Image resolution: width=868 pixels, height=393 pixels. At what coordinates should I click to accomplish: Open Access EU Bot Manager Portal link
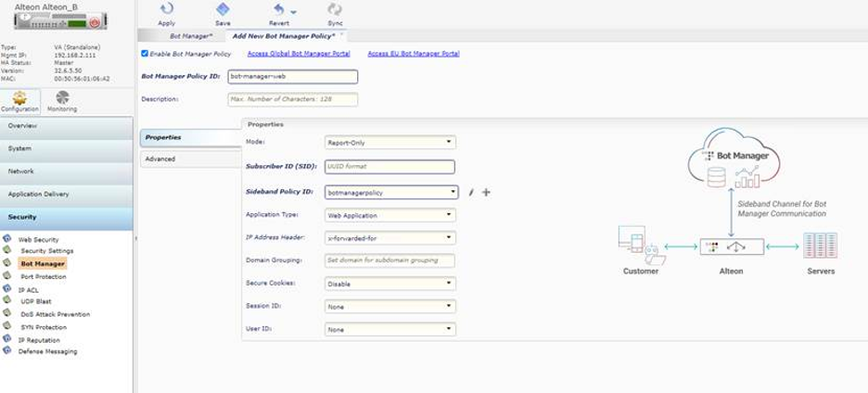pyautogui.click(x=414, y=54)
